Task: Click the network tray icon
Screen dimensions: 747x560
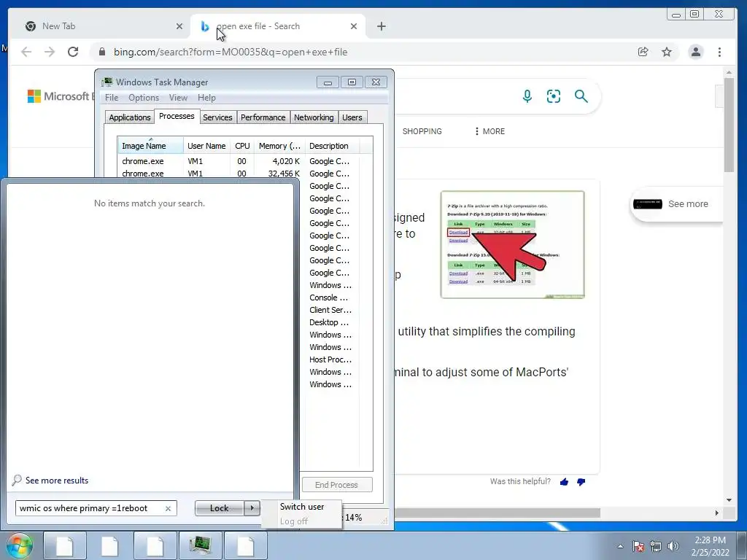Action: pyautogui.click(x=656, y=546)
